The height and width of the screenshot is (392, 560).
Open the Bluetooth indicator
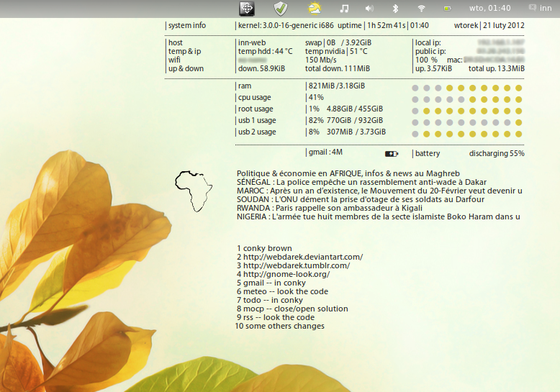click(395, 9)
